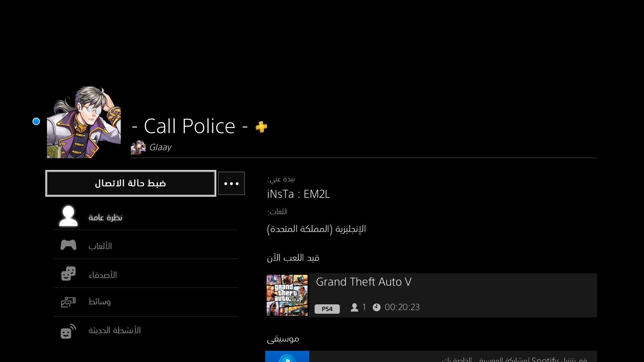Click the 00:20:23 play time value
This screenshot has width=644, height=362.
402,307
